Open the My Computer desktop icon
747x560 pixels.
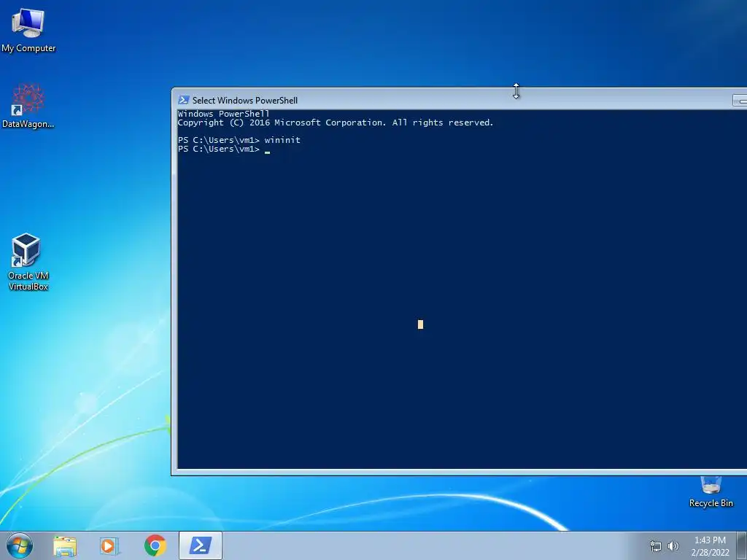28,29
